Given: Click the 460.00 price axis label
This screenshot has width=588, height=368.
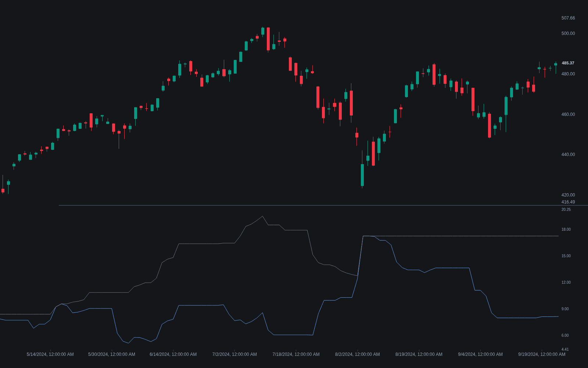Looking at the screenshot, I should click(x=568, y=114).
